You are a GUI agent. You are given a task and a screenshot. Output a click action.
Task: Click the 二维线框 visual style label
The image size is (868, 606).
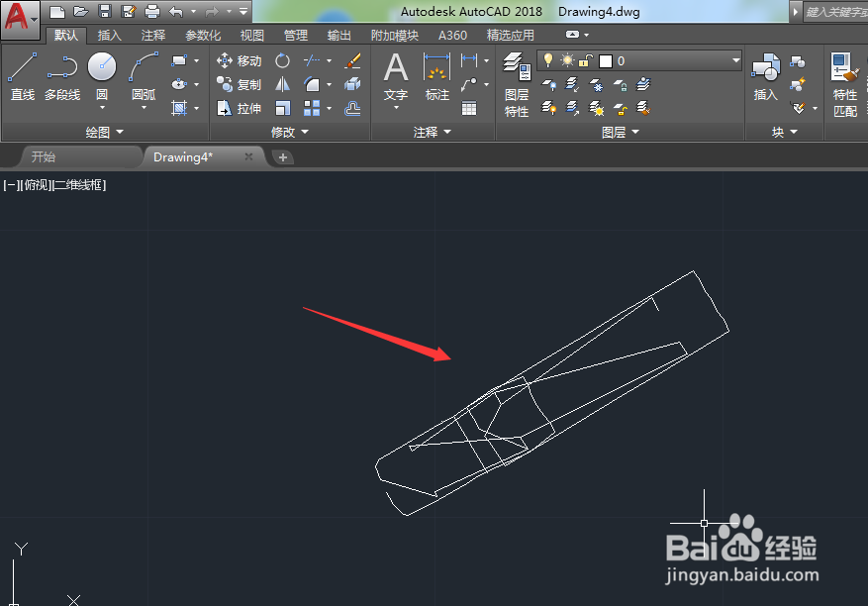(78, 185)
